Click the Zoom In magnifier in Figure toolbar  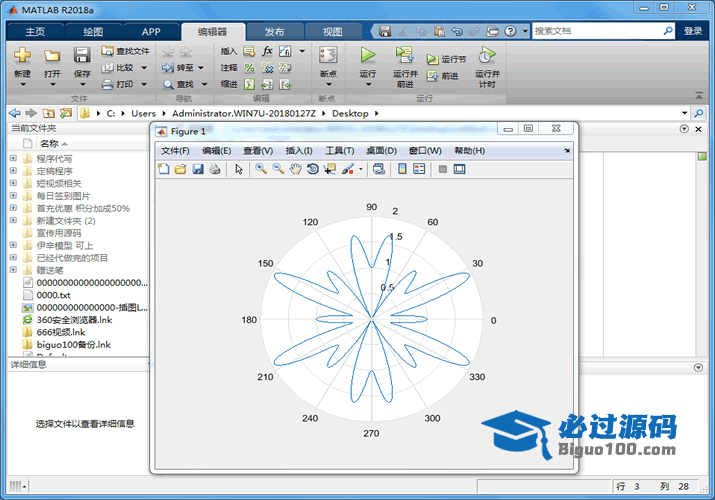pos(261,169)
